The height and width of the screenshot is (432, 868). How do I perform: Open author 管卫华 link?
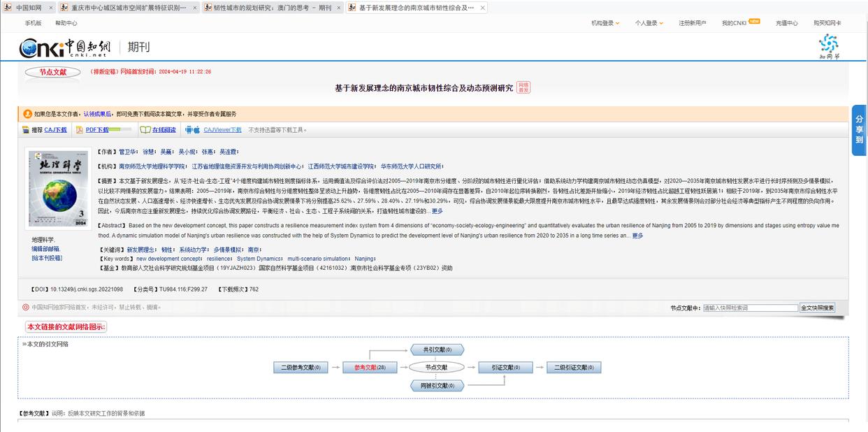128,152
